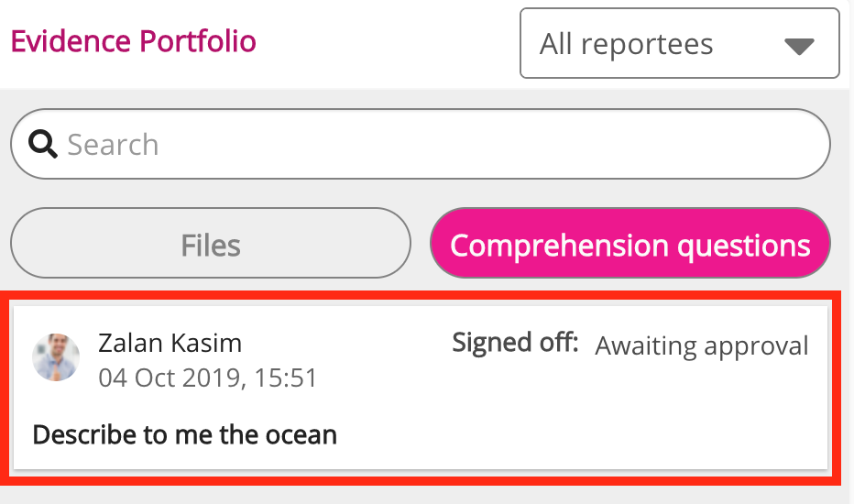Click the Signed off label
This screenshot has height=504, width=854.
tap(516, 343)
